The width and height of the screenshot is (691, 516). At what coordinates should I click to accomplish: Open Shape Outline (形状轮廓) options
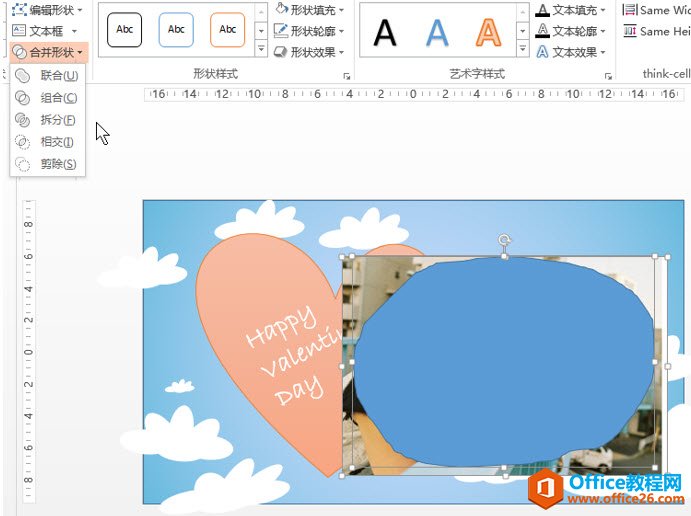(310, 31)
